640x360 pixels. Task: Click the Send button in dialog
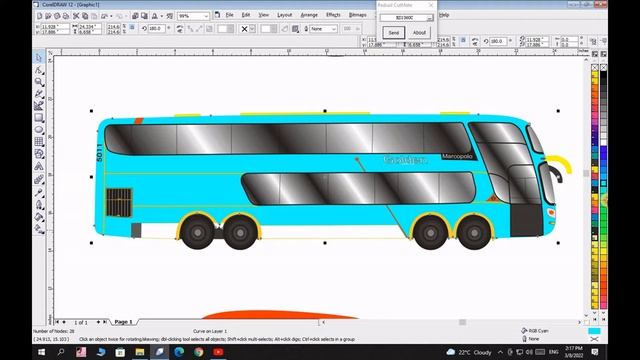click(x=393, y=33)
